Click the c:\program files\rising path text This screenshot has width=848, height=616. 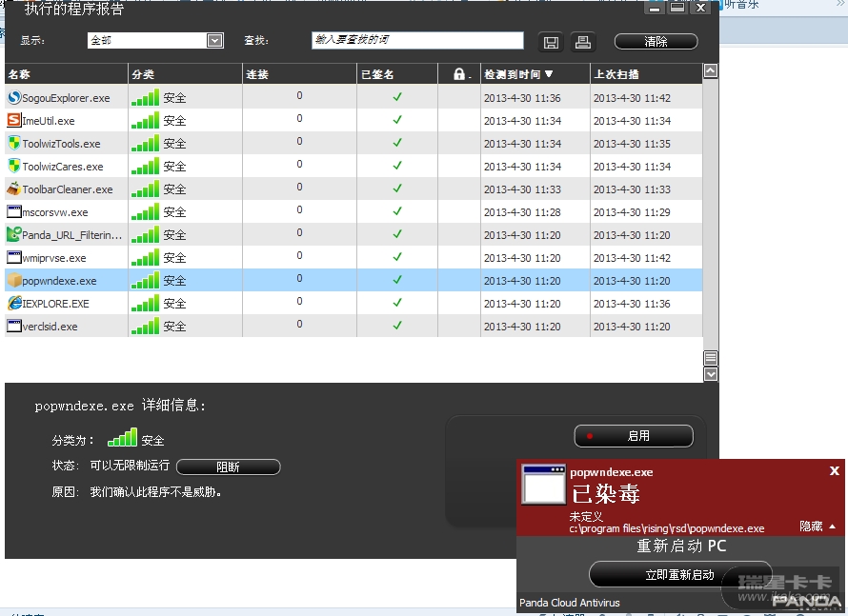[667, 528]
